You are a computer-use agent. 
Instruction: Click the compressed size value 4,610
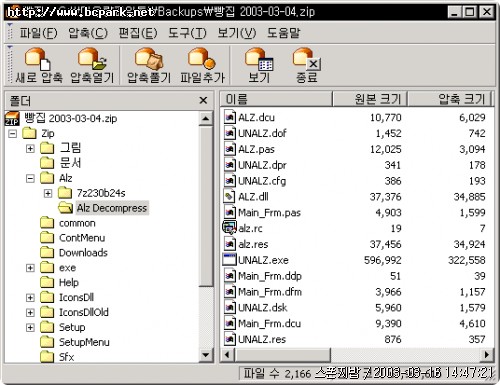pyautogui.click(x=472, y=323)
